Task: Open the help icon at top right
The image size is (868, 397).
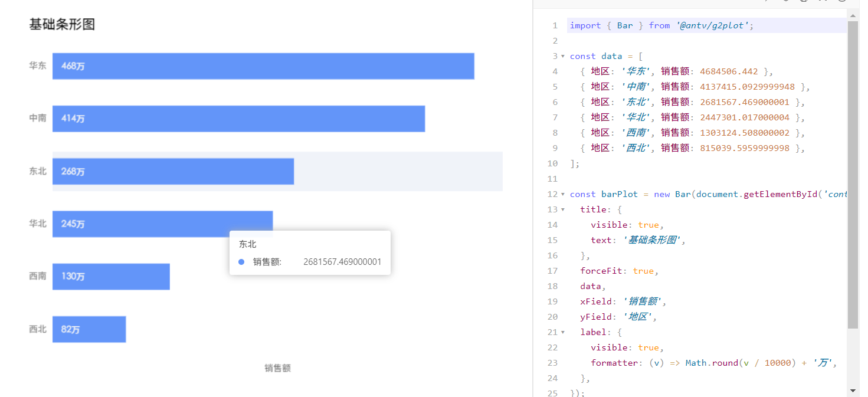Action: point(841,2)
